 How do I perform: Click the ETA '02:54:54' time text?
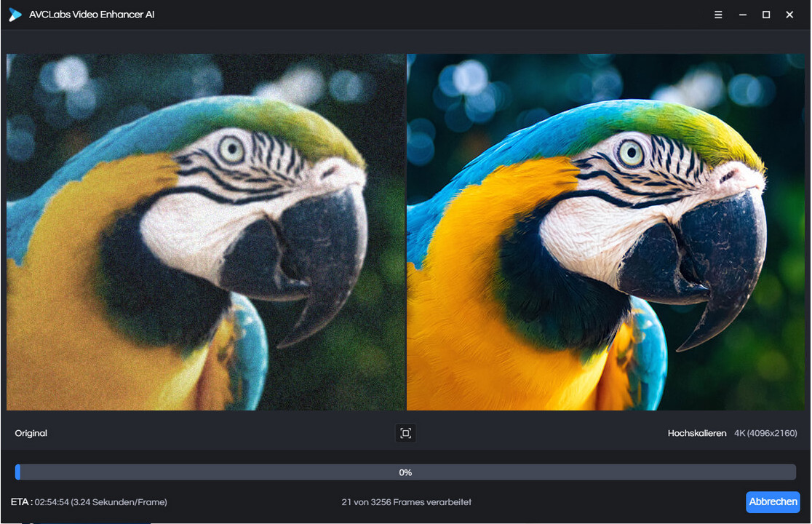pos(52,502)
